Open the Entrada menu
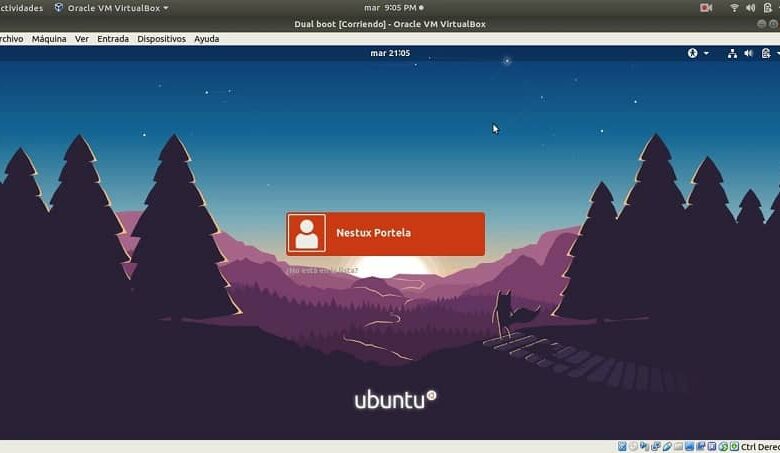The height and width of the screenshot is (453, 780). pos(113,39)
